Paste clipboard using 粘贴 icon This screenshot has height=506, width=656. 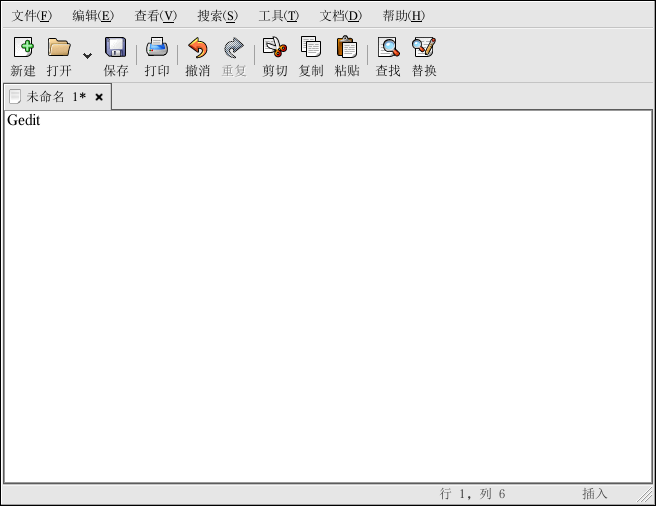point(347,48)
